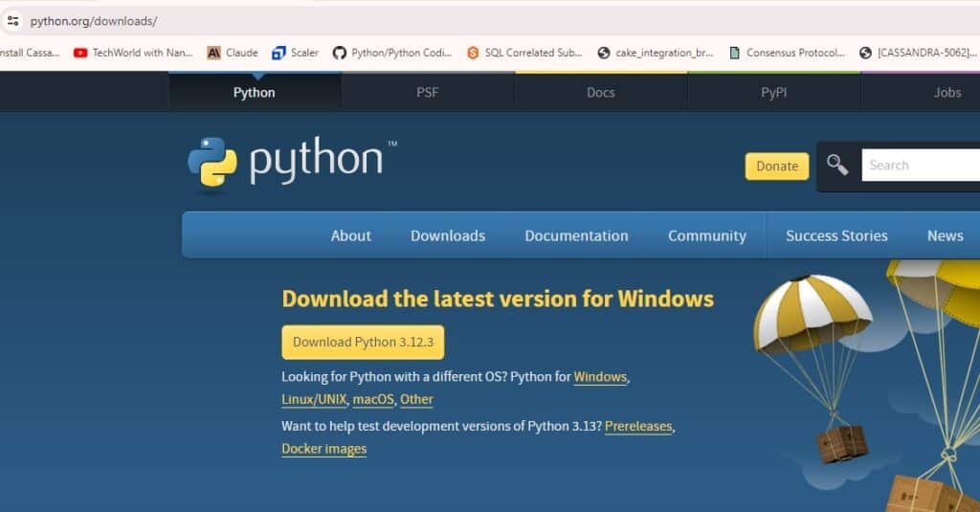
Task: Follow the Other platforms link
Action: tap(416, 399)
